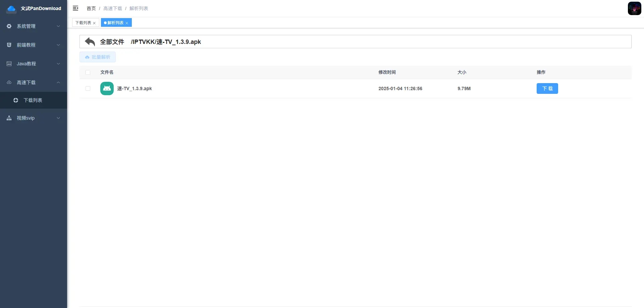Click the 批量解析 button
The image size is (644, 308).
tap(98, 57)
